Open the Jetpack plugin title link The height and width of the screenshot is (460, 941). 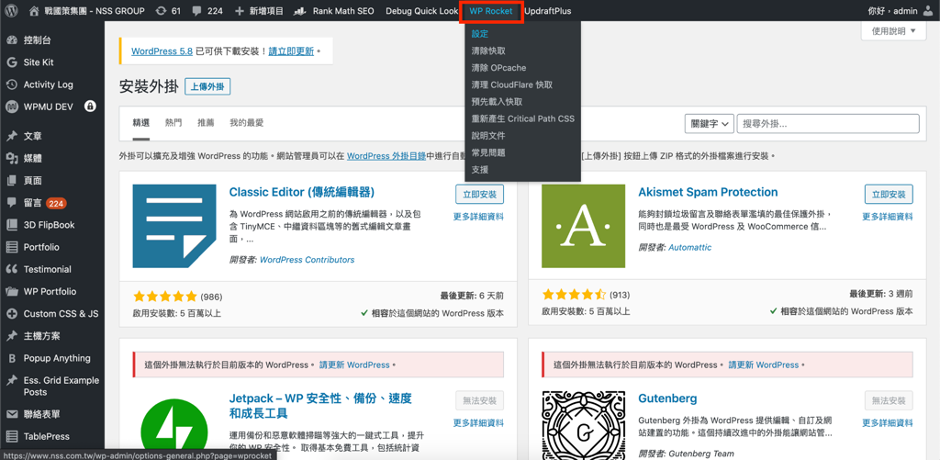[320, 405]
